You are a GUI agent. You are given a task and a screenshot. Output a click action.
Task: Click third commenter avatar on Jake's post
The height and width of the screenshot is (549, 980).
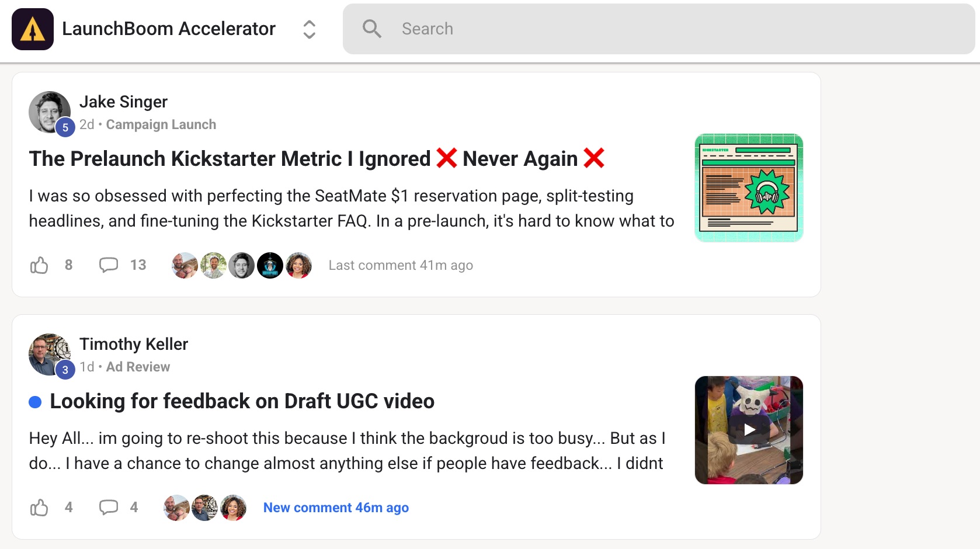coord(242,265)
